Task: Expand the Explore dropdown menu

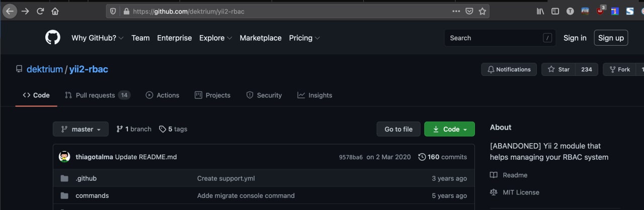Action: (216, 38)
